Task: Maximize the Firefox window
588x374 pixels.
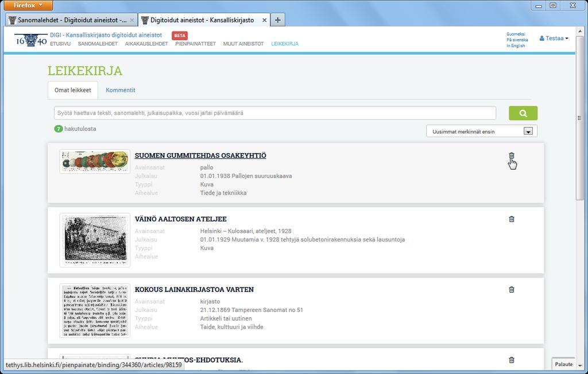Action: [553, 6]
